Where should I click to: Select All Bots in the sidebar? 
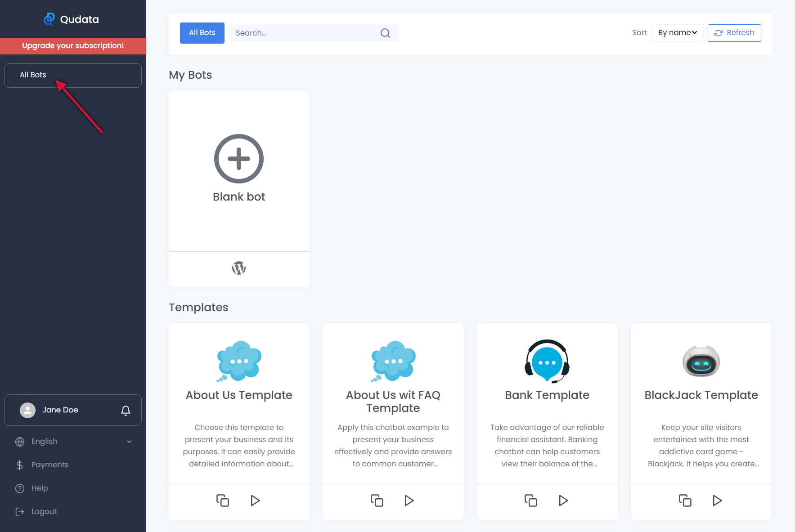point(73,75)
